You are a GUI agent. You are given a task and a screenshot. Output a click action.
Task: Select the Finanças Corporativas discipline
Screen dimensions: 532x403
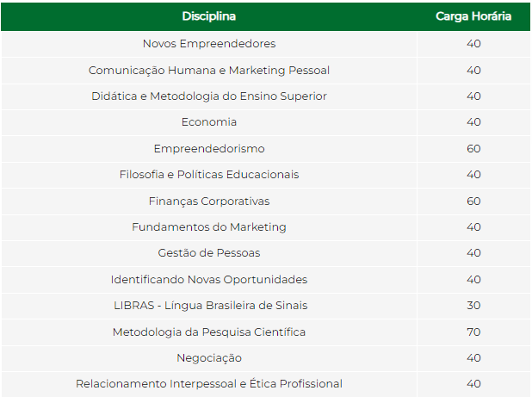click(x=209, y=201)
